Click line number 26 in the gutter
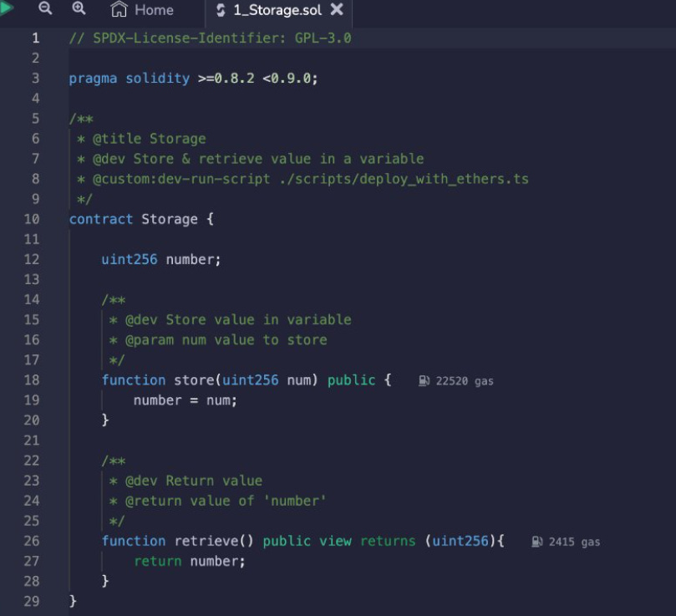This screenshot has width=676, height=616. click(x=32, y=541)
